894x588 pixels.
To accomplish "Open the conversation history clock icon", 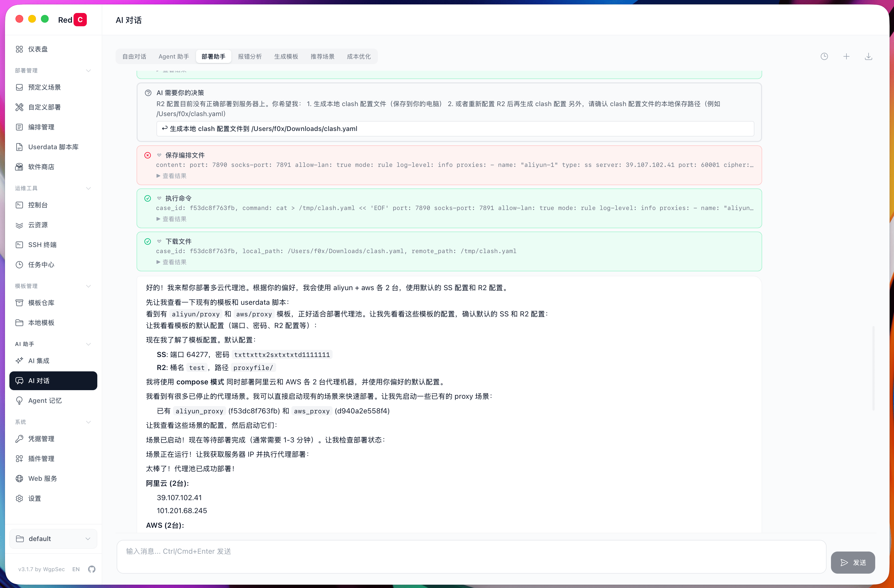I will (824, 56).
